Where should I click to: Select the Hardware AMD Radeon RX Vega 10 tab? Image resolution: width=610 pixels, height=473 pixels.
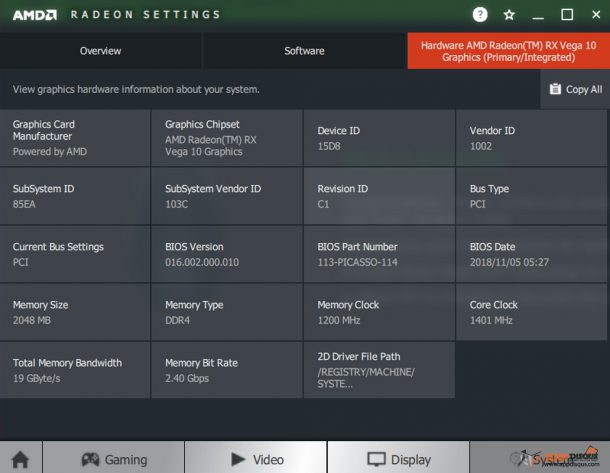[x=508, y=51]
